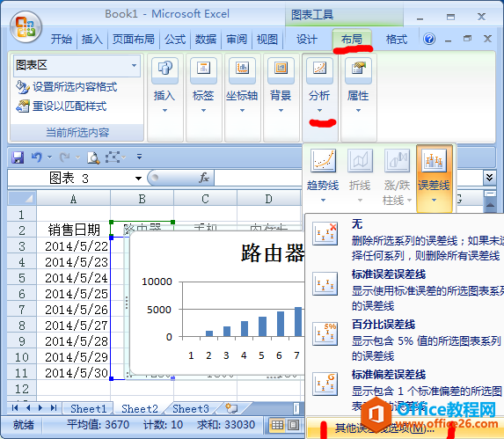This screenshot has height=439, width=504.
Task: Open the 公式 (Formulas) tab
Action: point(175,40)
